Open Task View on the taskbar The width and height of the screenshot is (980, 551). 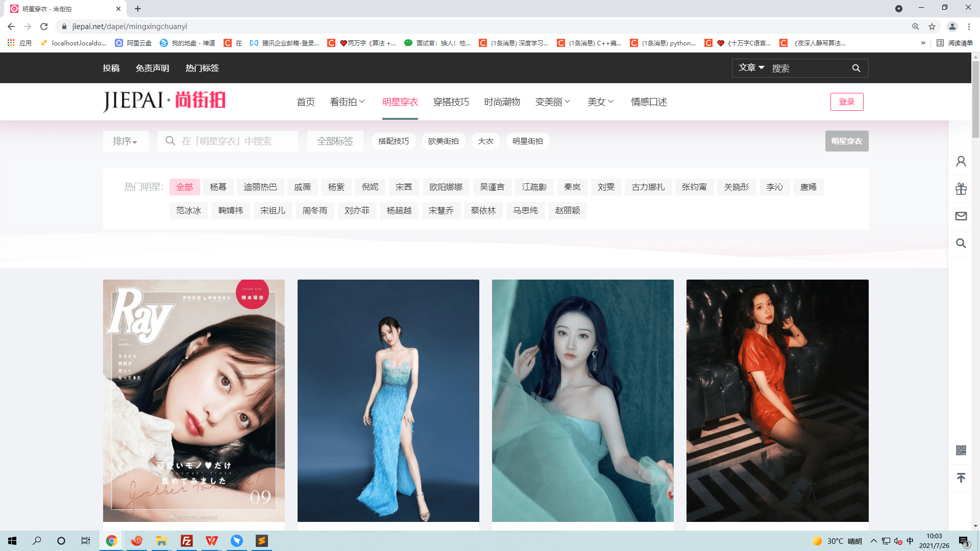pyautogui.click(x=86, y=541)
